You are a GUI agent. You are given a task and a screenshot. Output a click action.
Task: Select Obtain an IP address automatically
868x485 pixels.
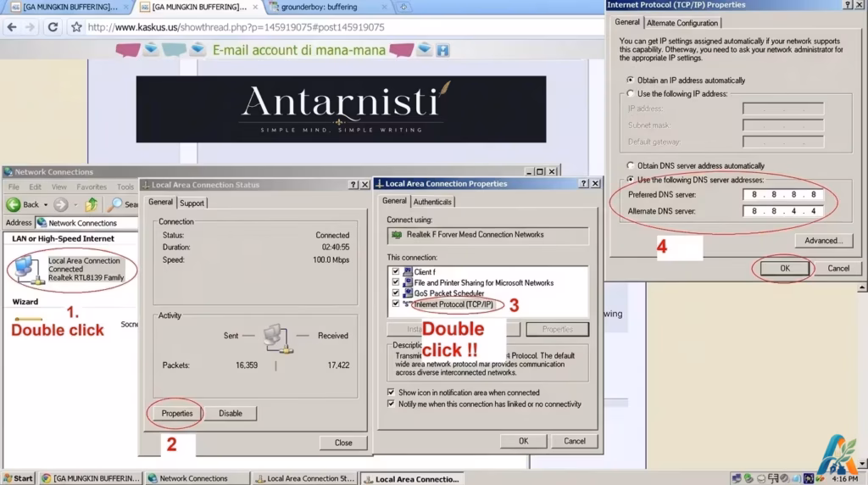[x=630, y=80]
